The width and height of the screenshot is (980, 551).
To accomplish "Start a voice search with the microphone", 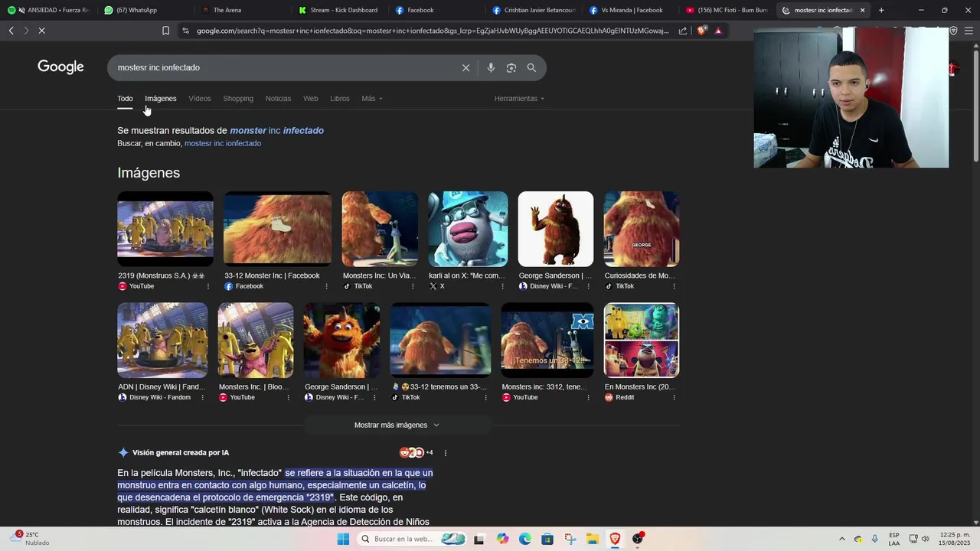I will point(491,67).
